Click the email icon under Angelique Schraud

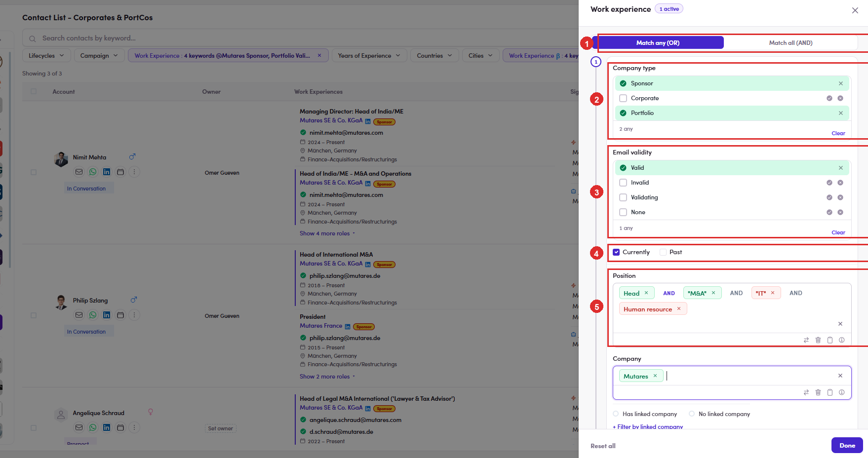coord(79,427)
